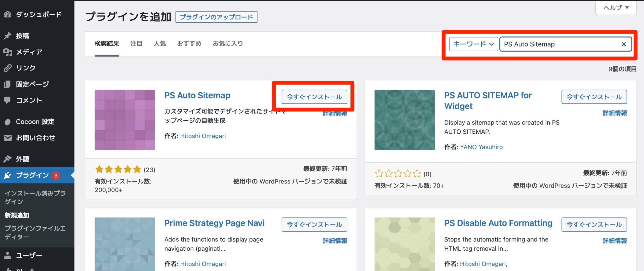Click the user silhouette icon beside ユーザー
Viewport: 644px width, 271px height.
click(x=8, y=255)
